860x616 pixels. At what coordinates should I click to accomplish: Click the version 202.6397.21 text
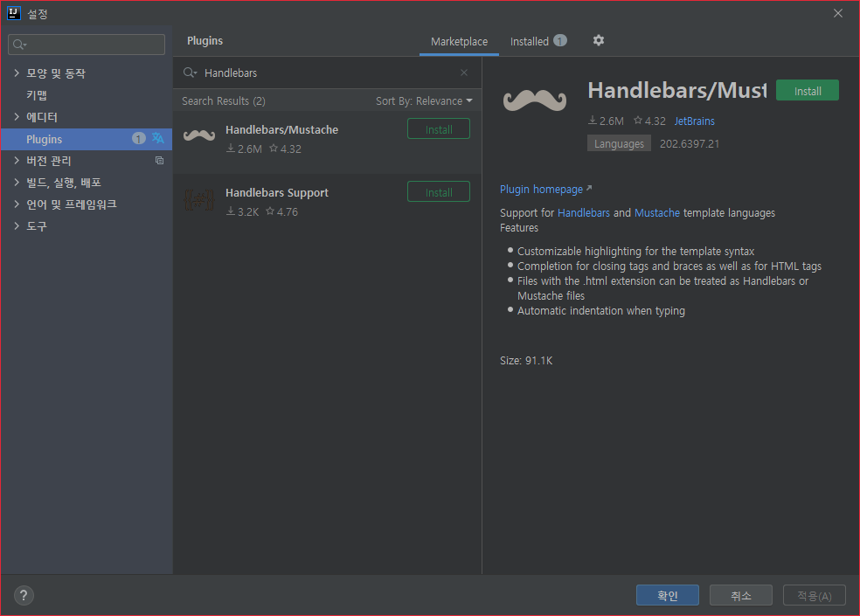point(690,143)
